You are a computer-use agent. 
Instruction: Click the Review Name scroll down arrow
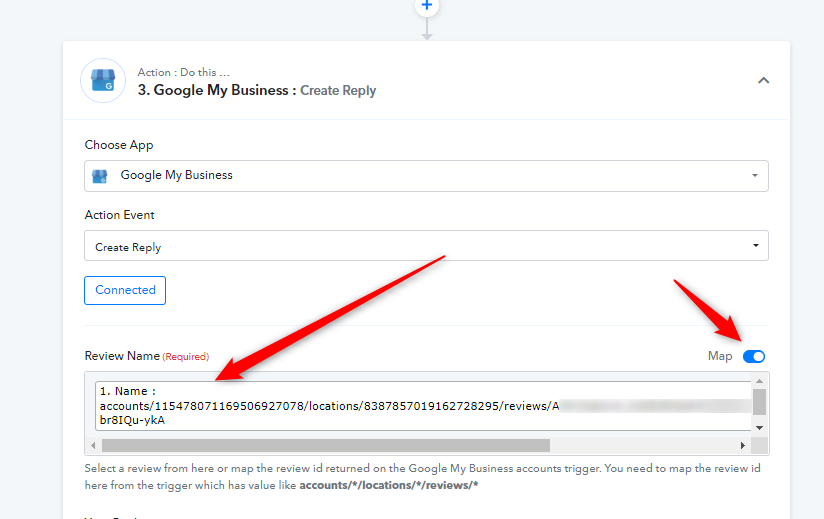pyautogui.click(x=760, y=427)
